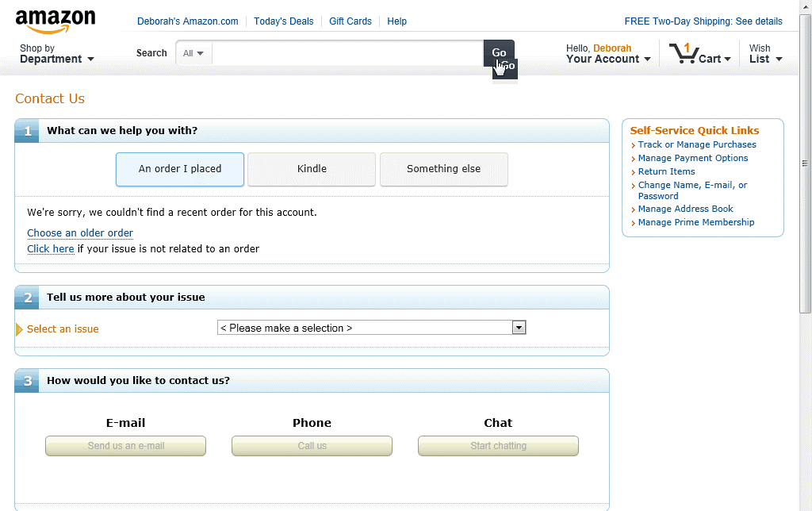This screenshot has height=511, width=812.
Task: Expand the Shop by Department menu
Action: tap(56, 54)
